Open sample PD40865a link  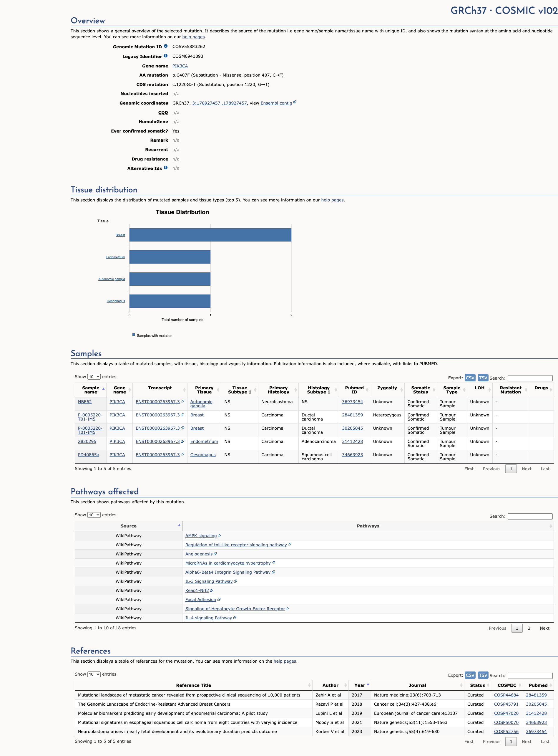[89, 454]
